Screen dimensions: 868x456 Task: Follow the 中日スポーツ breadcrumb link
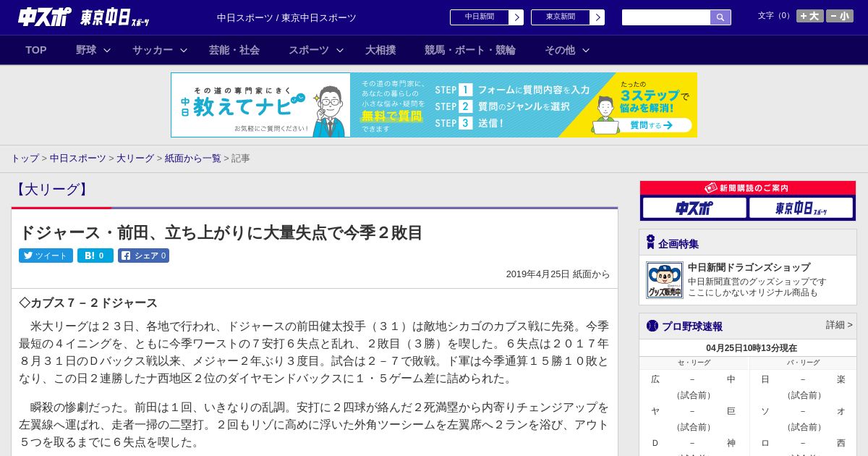(x=78, y=158)
